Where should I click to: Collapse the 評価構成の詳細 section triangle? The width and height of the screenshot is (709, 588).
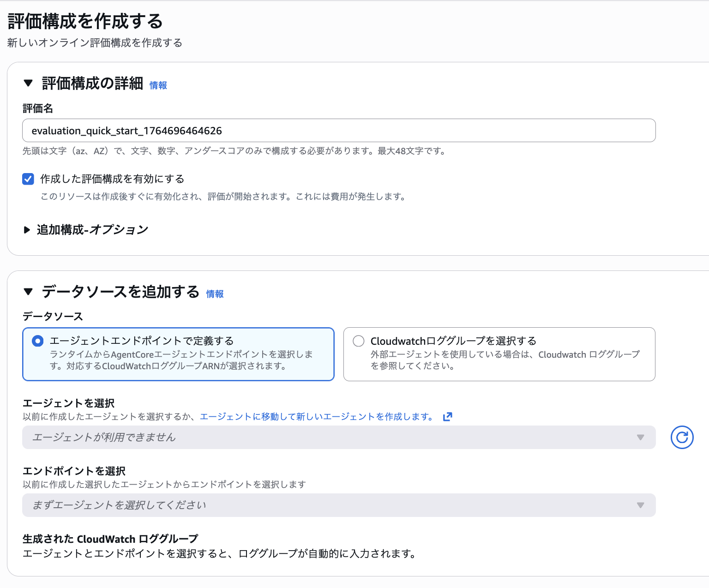[29, 83]
